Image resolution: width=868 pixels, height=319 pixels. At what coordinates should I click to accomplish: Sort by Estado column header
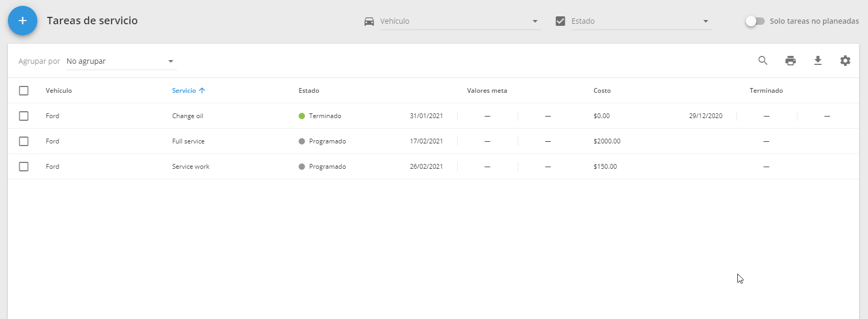(309, 91)
